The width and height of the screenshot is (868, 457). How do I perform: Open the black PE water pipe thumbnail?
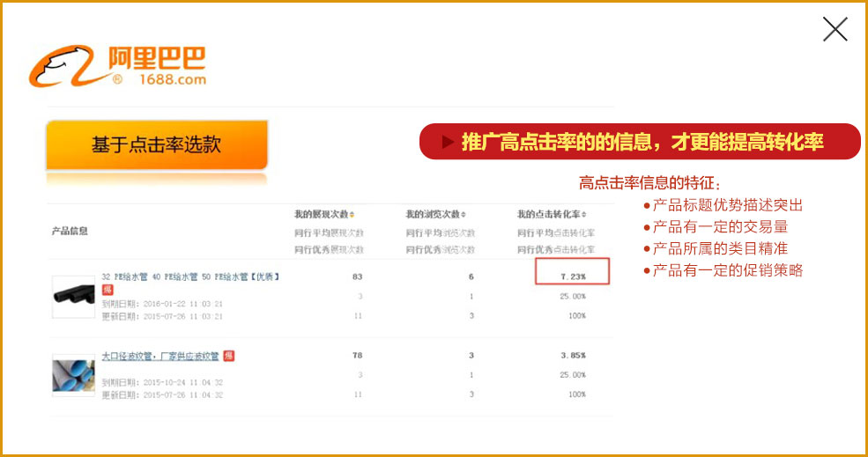pos(73,297)
